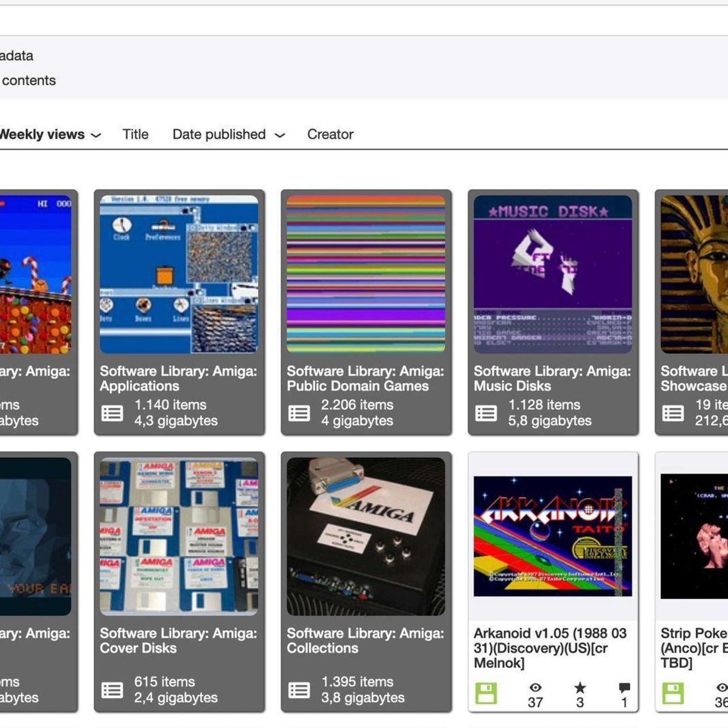This screenshot has height=728, width=728.
Task: Click the '4 gigabytes' text on Public Domain Games
Action: pyautogui.click(x=357, y=421)
